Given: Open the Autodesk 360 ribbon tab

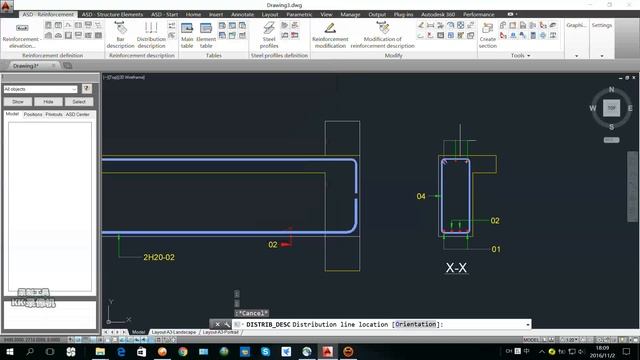Looking at the screenshot, I should [x=438, y=14].
